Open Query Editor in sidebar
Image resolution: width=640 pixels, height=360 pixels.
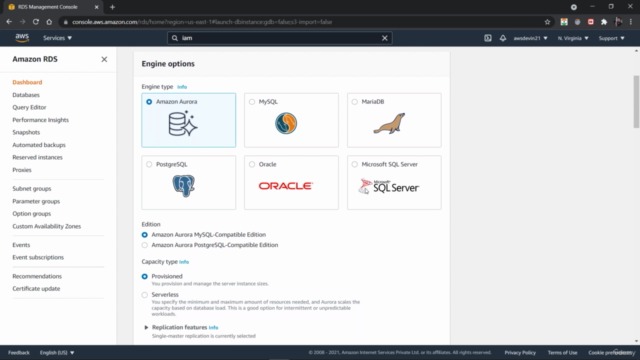point(29,107)
